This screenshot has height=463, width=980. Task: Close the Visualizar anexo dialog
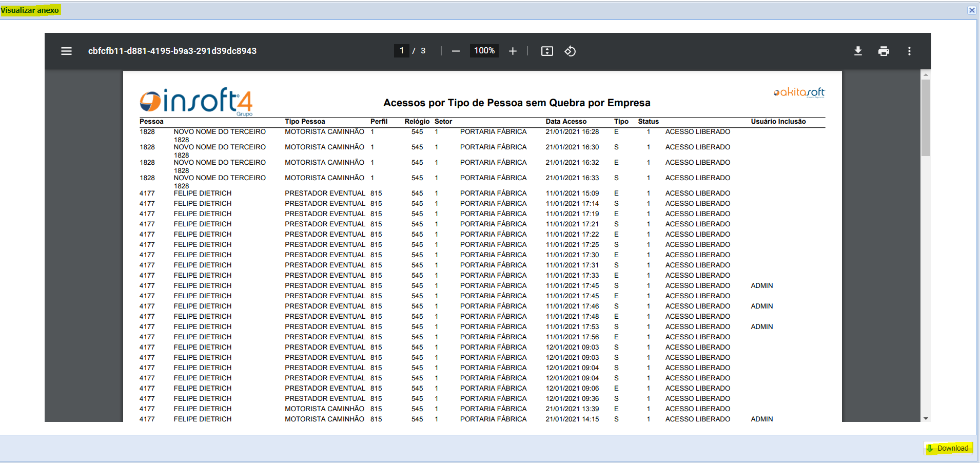(x=972, y=10)
